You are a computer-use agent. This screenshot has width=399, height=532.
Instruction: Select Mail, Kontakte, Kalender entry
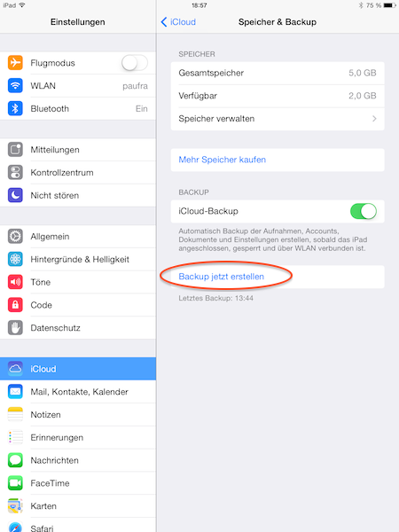point(78,392)
